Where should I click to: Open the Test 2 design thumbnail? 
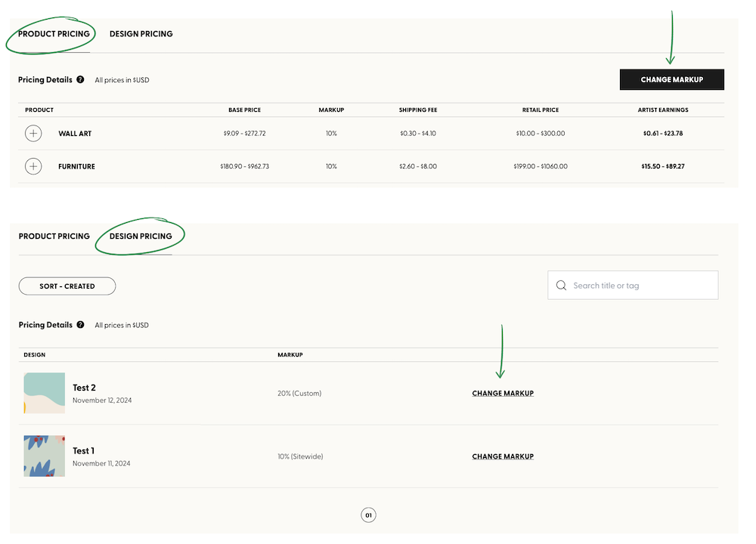point(44,393)
